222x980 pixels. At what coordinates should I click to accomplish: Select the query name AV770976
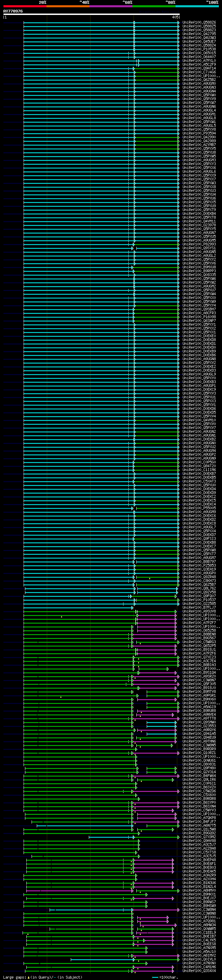[x=13, y=11]
